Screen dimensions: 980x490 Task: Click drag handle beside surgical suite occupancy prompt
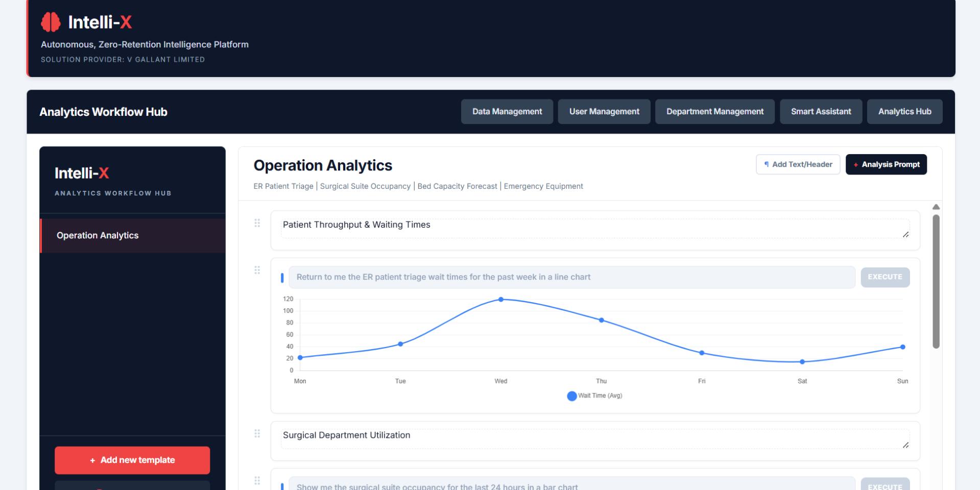[x=257, y=480]
